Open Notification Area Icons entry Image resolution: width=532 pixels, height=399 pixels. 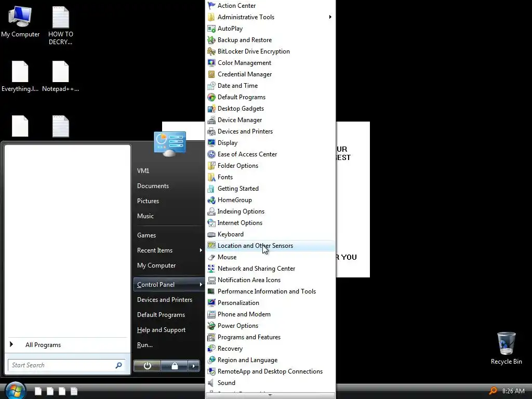[x=249, y=280]
